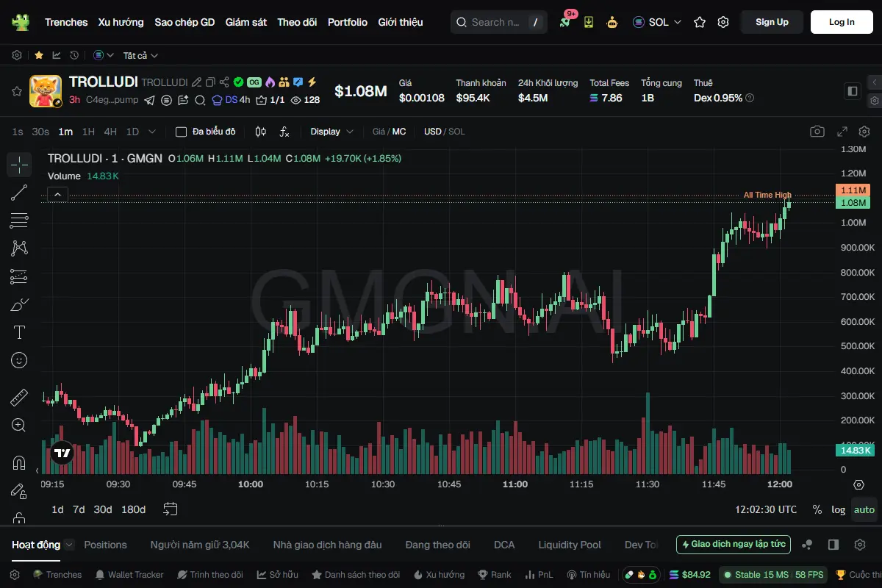Take a chart snapshot with camera icon
Image resolution: width=882 pixels, height=588 pixels.
(817, 131)
